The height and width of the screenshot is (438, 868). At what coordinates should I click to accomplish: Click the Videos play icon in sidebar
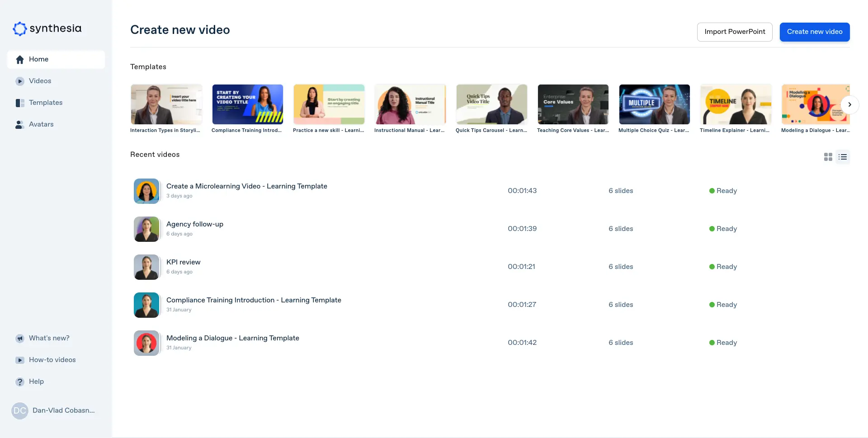click(20, 81)
